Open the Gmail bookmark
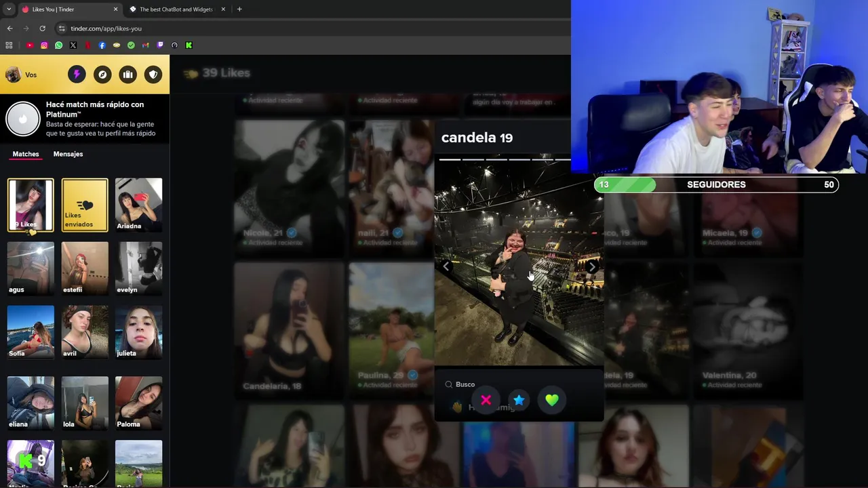The width and height of the screenshot is (868, 488). click(146, 45)
